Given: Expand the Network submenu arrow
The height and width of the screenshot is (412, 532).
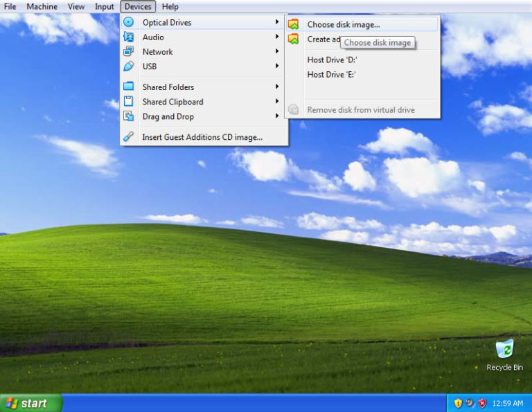Looking at the screenshot, I should [277, 51].
